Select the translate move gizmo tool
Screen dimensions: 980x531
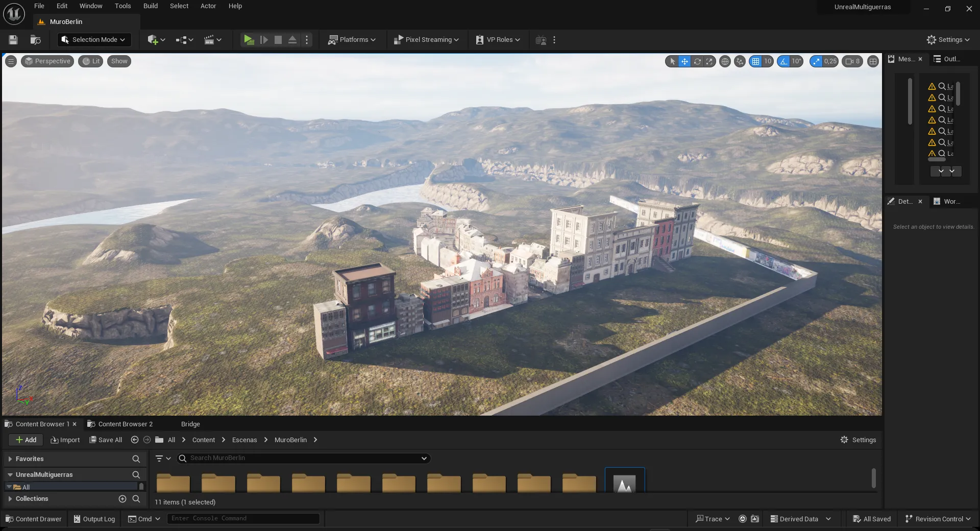pos(684,61)
